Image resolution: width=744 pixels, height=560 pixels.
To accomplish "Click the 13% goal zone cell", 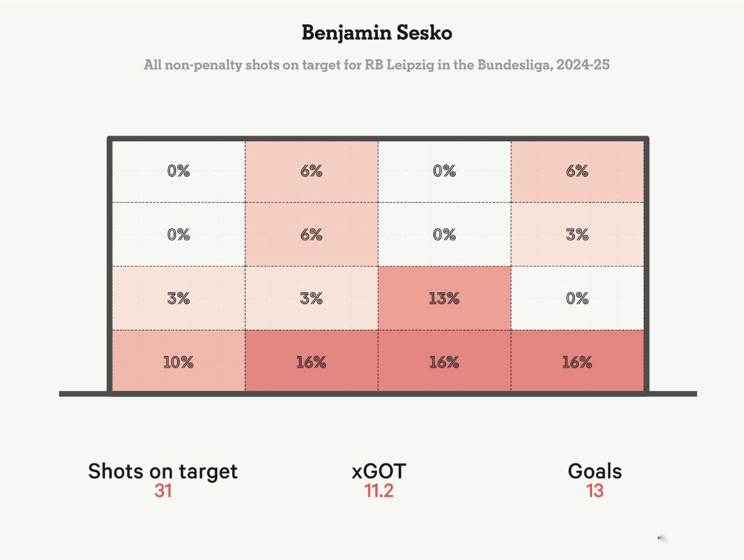I will point(444,298).
